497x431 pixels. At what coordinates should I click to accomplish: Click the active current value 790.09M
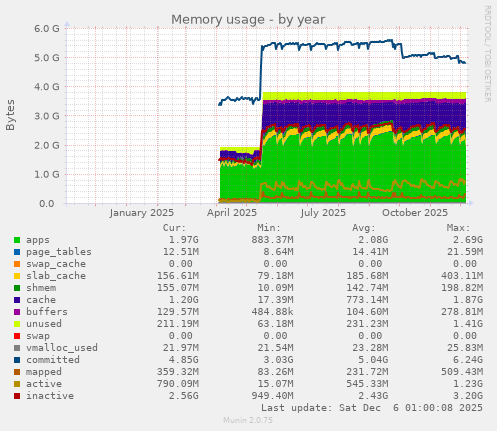178,384
